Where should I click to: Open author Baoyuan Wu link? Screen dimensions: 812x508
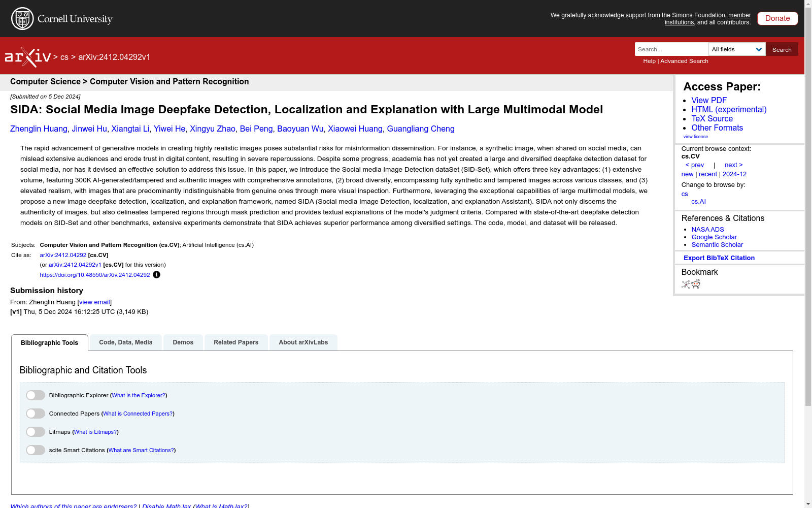(x=300, y=129)
